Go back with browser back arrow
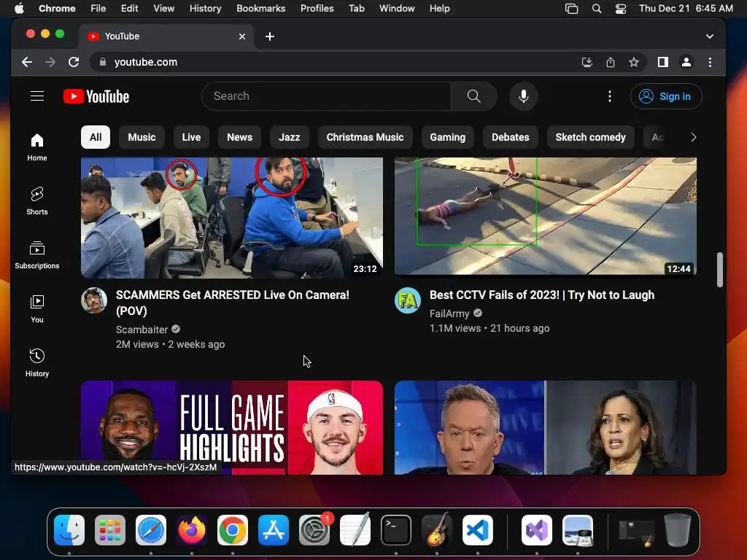Screen dimensions: 747x560 pyautogui.click(x=27, y=62)
